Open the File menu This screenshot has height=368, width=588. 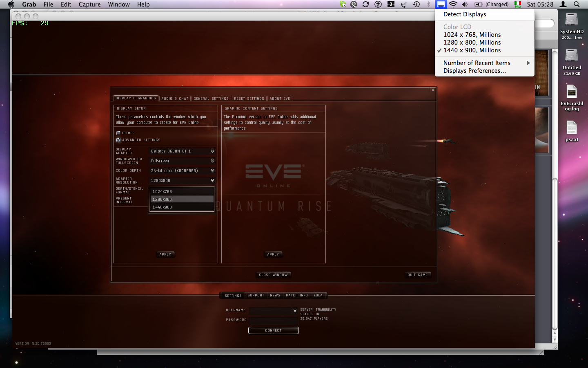(x=48, y=4)
